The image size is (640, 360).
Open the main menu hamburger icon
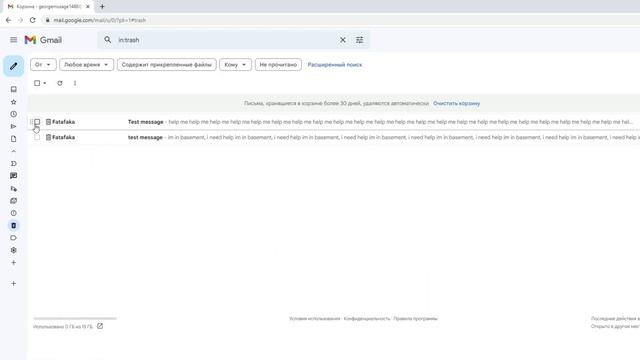click(13, 40)
